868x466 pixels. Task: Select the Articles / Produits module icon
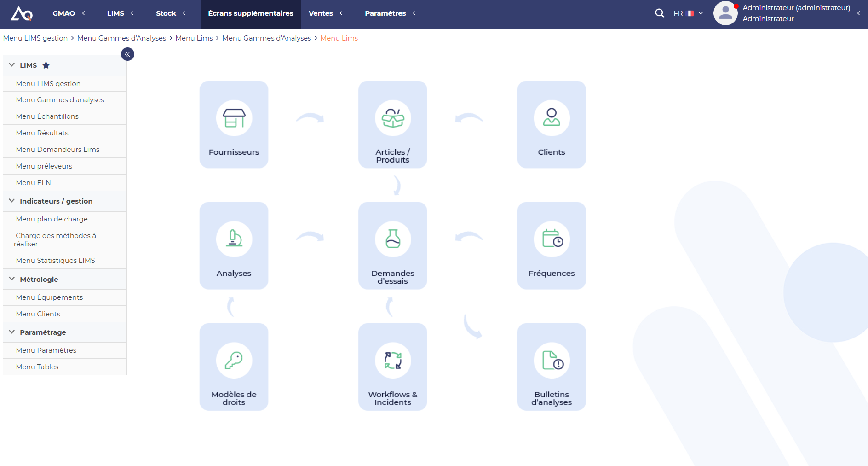[x=392, y=118]
